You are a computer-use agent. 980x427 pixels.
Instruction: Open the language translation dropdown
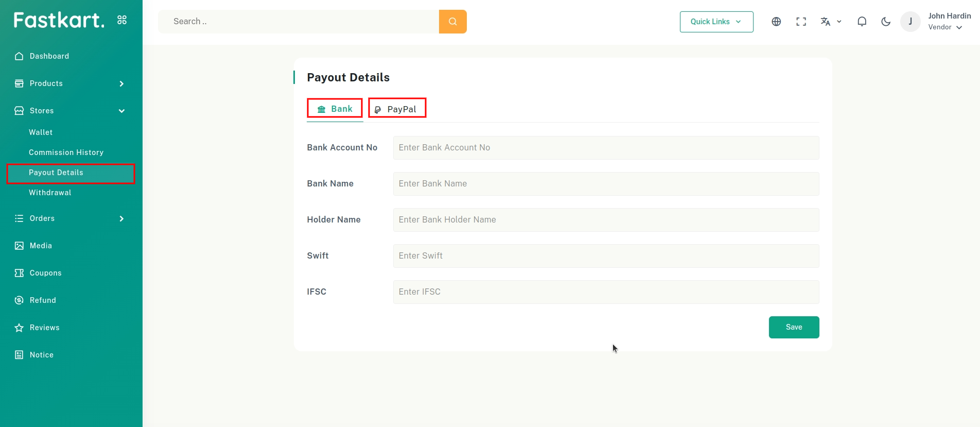[x=830, y=22]
